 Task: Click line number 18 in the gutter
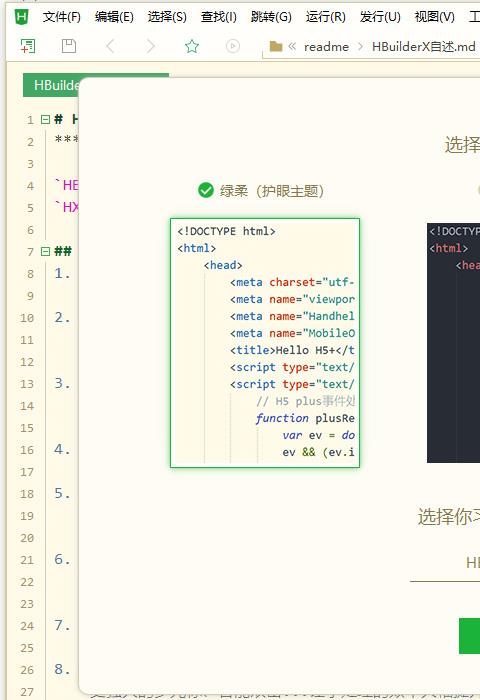pyautogui.click(x=27, y=494)
